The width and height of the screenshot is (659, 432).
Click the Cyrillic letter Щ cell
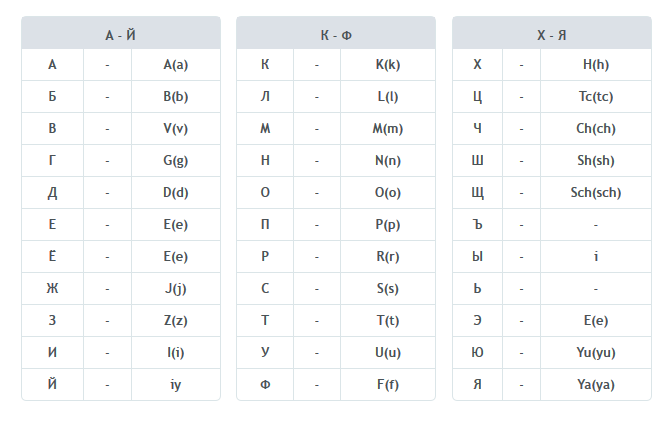[477, 193]
